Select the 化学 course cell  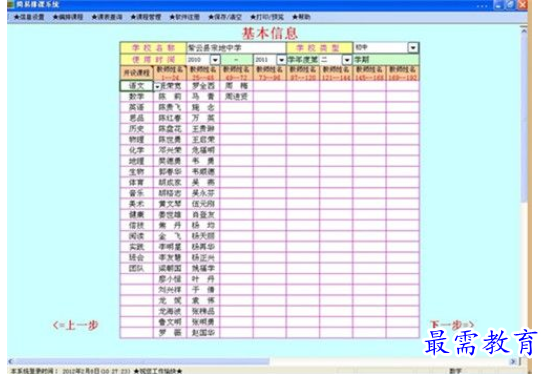136,150
